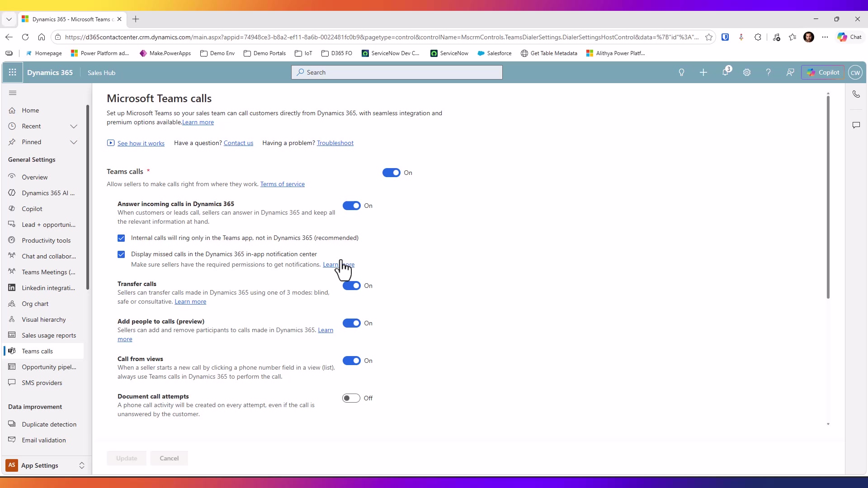Viewport: 868px width, 488px height.
Task: Open a new browser tab
Action: 136,19
